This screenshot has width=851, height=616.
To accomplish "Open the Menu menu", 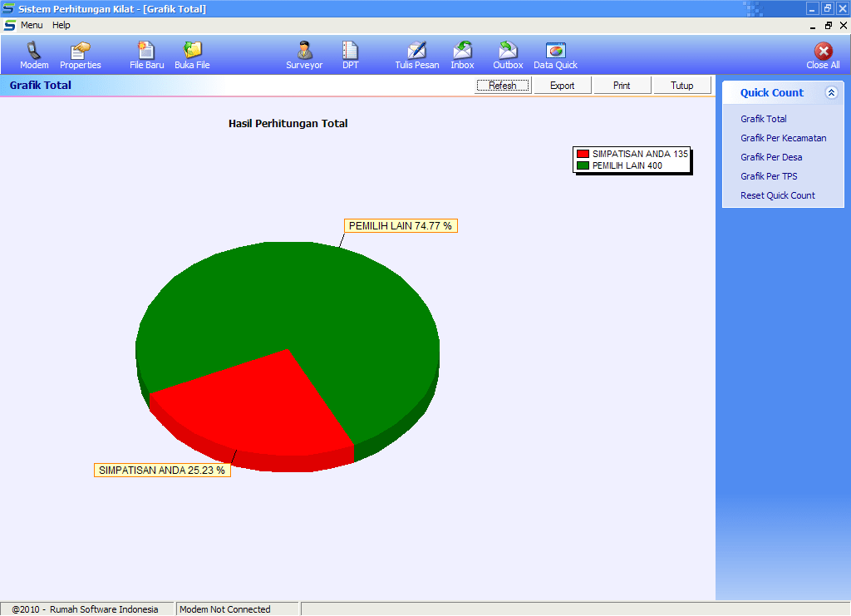I will click(32, 25).
